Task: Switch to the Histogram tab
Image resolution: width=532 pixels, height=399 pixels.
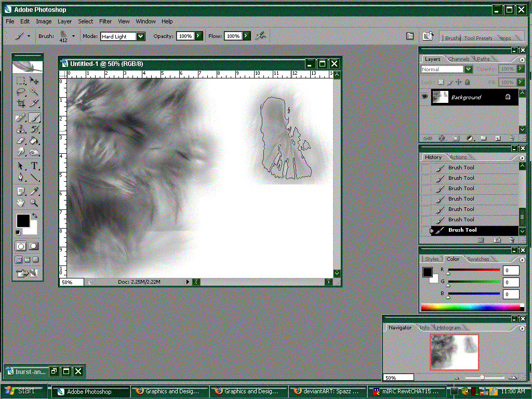Action: 448,327
